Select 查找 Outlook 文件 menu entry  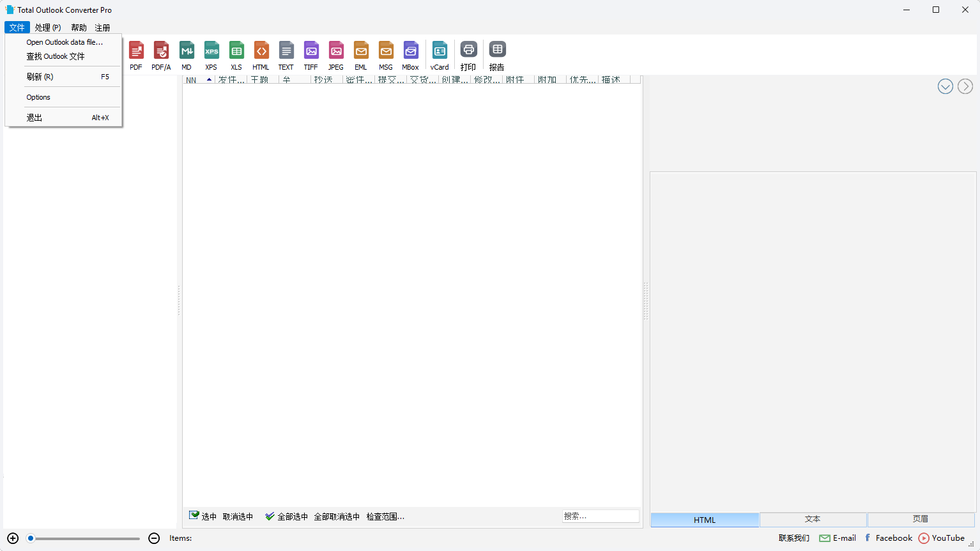coord(64,56)
